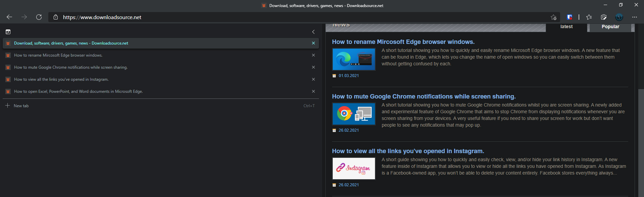Switch to 'view all the links in Instagram' tab

(161, 79)
